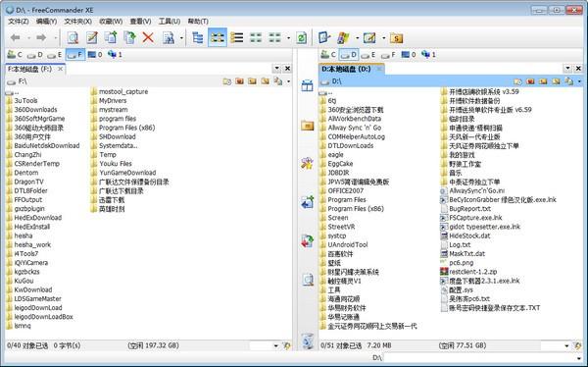Toggle the highlighted details view mode button

(x=218, y=37)
